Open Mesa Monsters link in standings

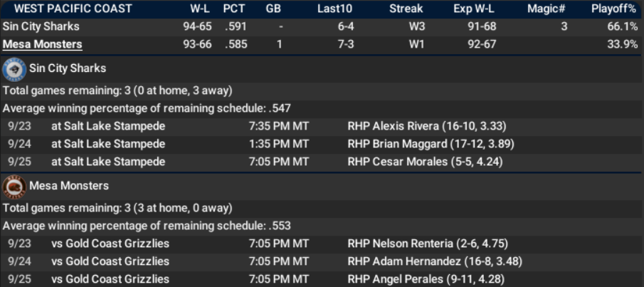pos(42,44)
